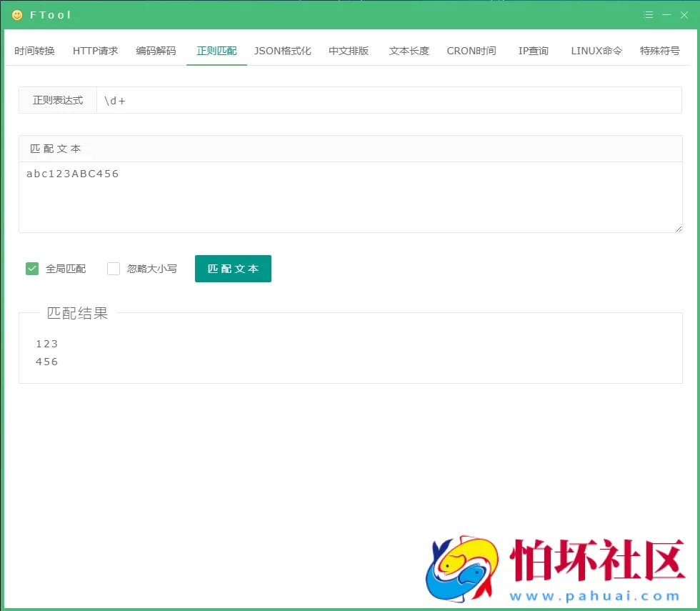The width and height of the screenshot is (700, 611).
Task: Open the JSON格式化 tab
Action: coord(283,51)
